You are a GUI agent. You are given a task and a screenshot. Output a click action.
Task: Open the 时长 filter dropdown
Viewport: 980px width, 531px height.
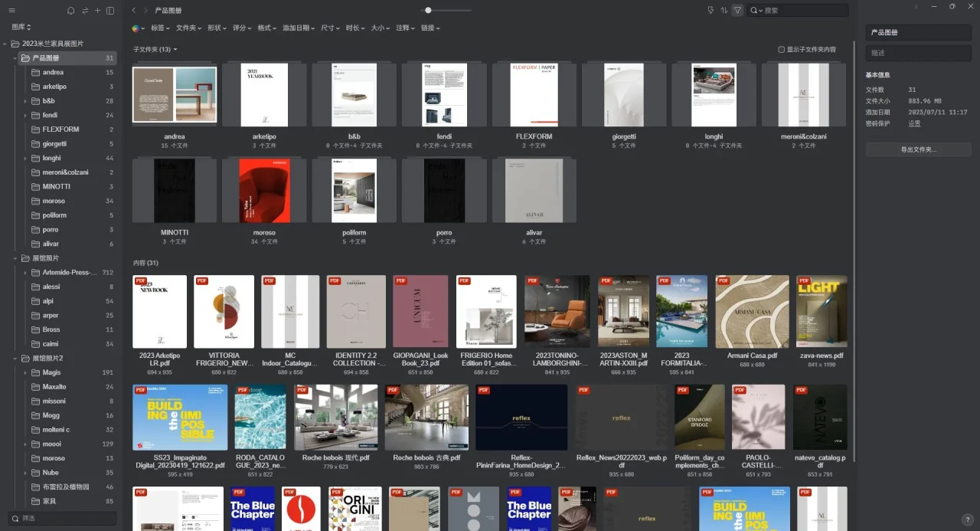point(356,28)
